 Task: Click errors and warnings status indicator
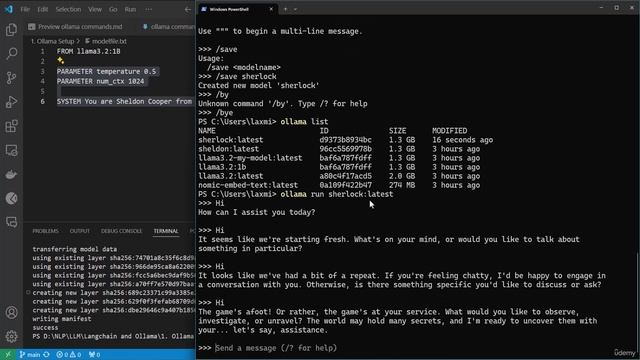pyautogui.click(x=69, y=355)
